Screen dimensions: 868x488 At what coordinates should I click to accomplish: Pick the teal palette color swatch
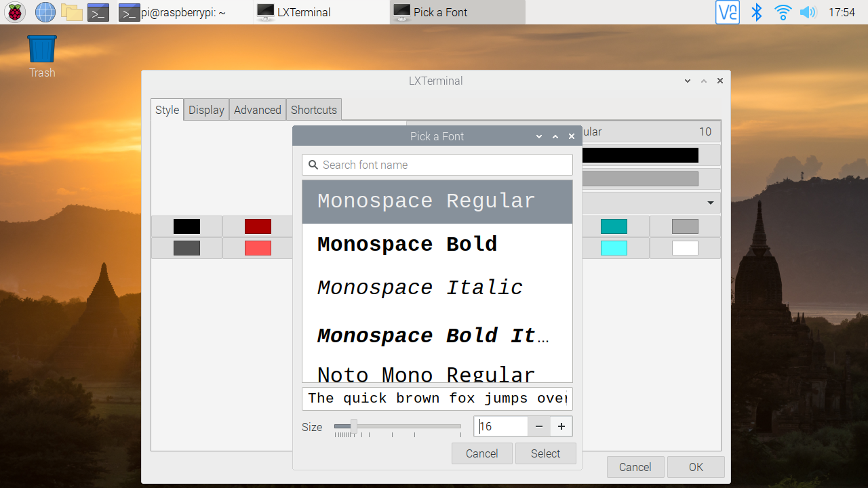614,226
